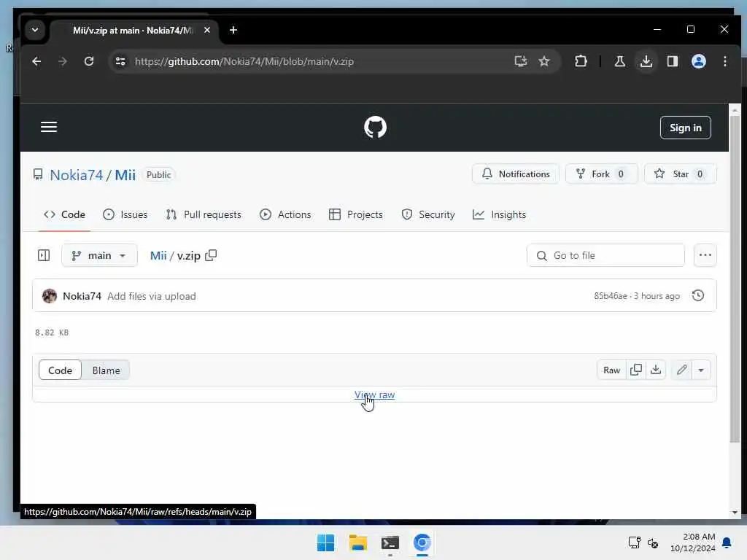The image size is (747, 560).
Task: Expand the file tree side panel
Action: tap(44, 256)
